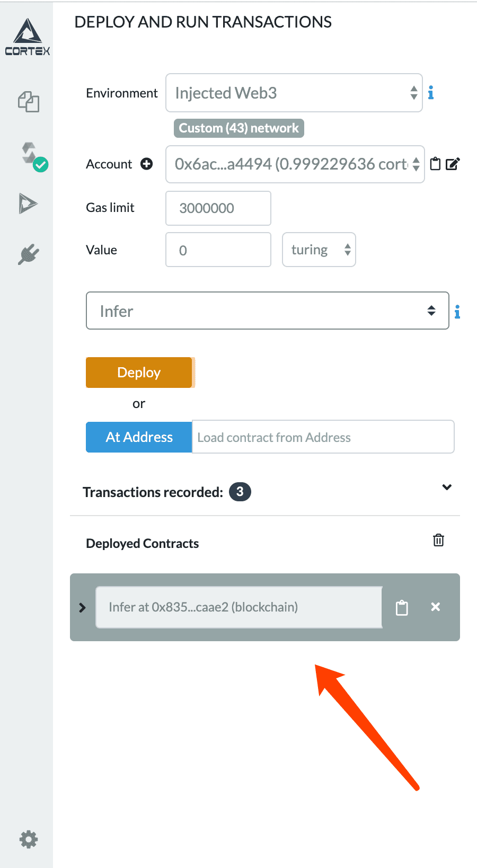Image resolution: width=477 pixels, height=868 pixels.
Task: Click the Deploy button
Action: pyautogui.click(x=139, y=373)
